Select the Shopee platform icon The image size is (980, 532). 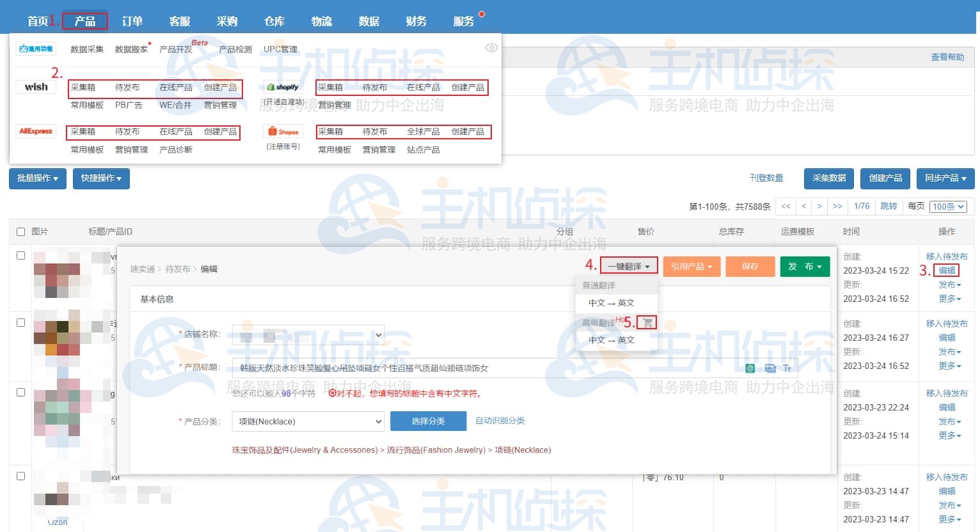[x=283, y=130]
